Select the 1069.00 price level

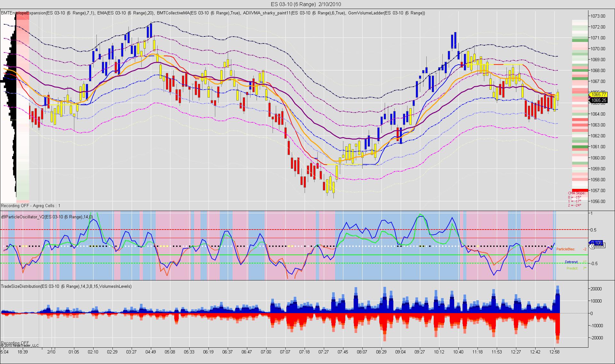pos(598,60)
